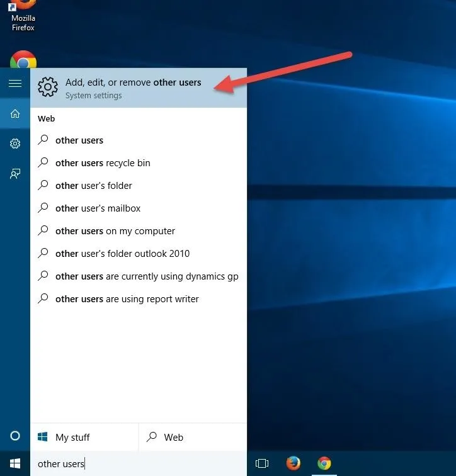
Task: Select "other user's folder outlook 2010"
Action: tap(139, 254)
